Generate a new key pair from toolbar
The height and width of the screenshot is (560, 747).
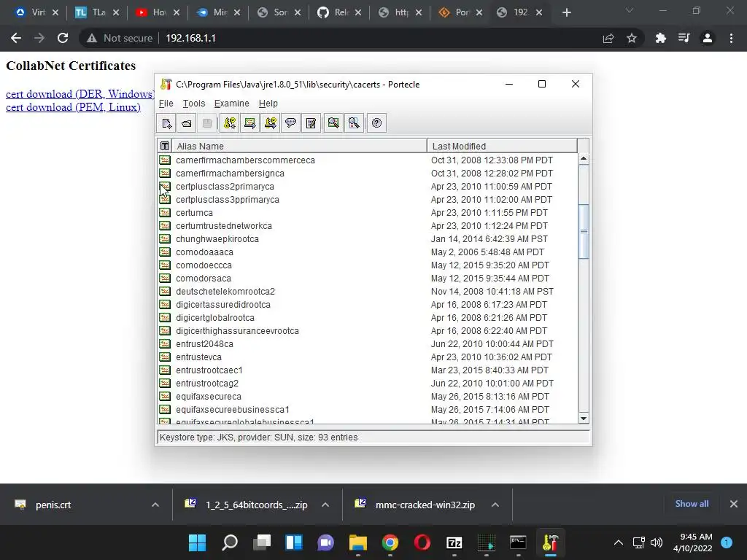click(230, 123)
